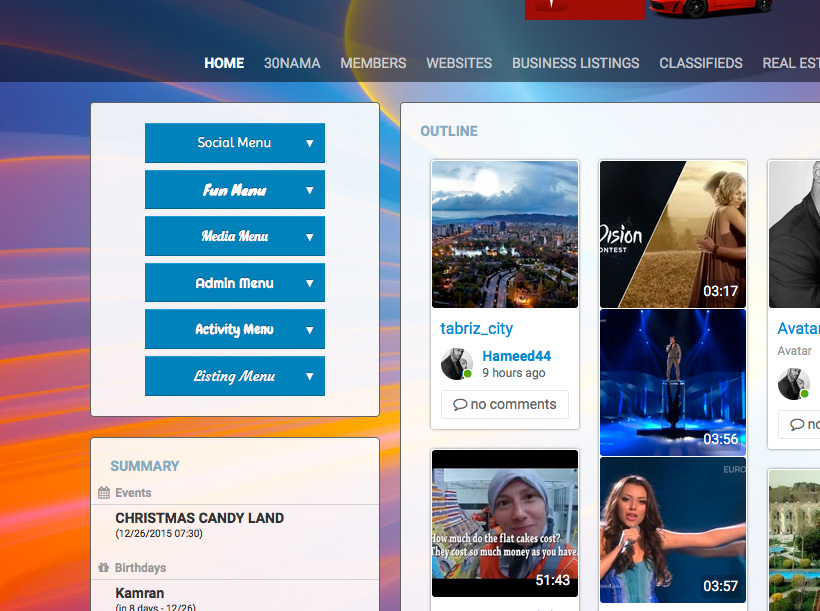This screenshot has height=611, width=820.
Task: Click the Activity Menu label
Action: click(234, 329)
